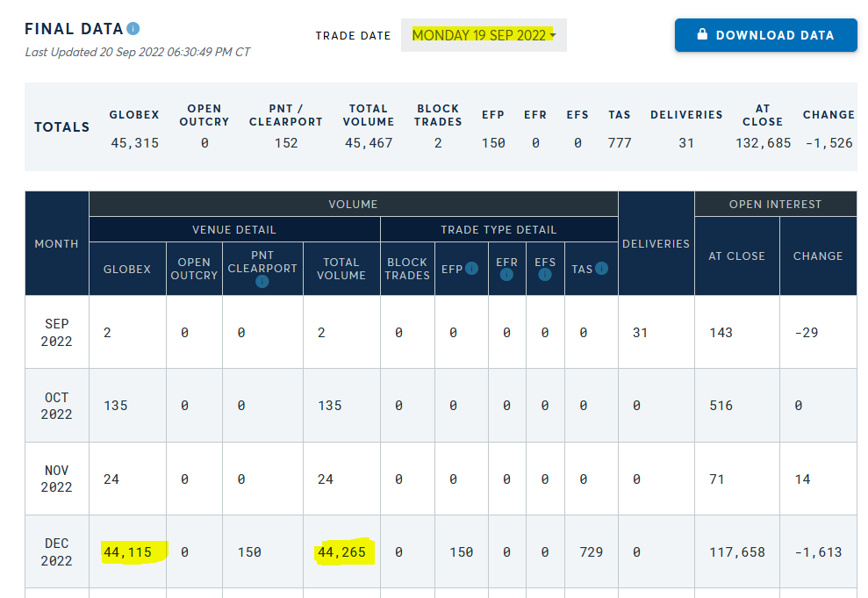This screenshot has width=868, height=598.
Task: Click the lock icon on Download Data
Action: tap(702, 34)
